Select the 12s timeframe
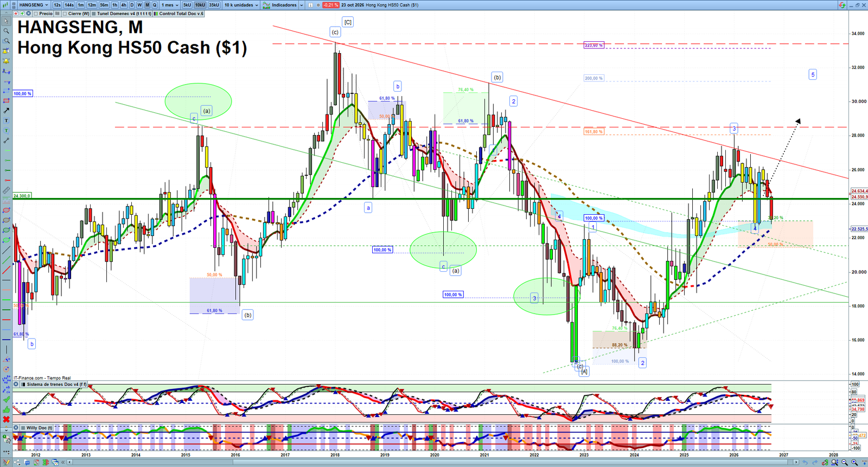868x467 pixels. 57,5
